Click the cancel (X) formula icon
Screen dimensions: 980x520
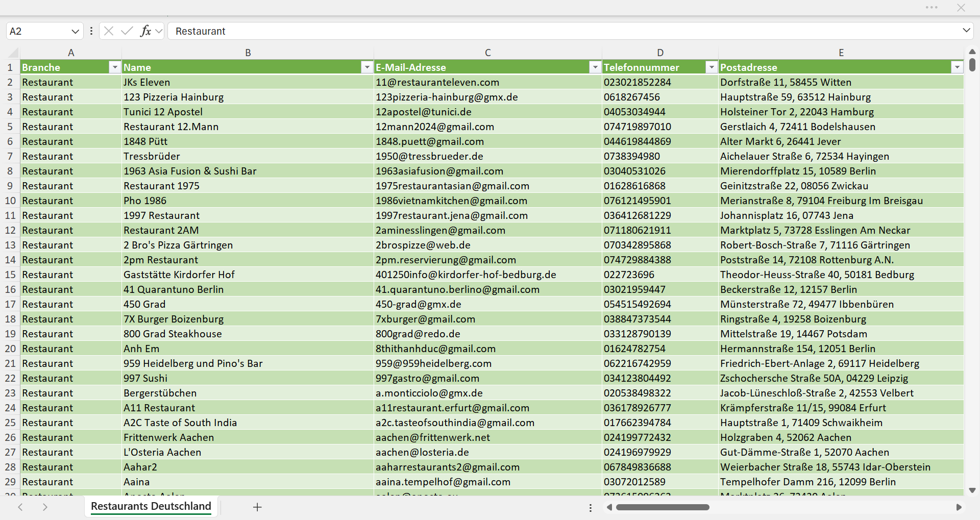109,31
